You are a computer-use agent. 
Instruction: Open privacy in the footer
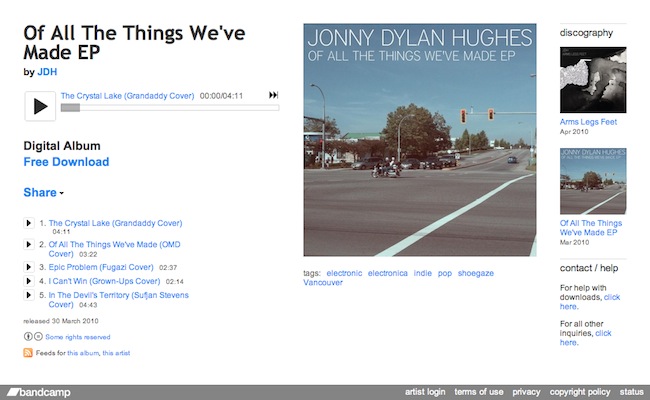pyautogui.click(x=526, y=392)
